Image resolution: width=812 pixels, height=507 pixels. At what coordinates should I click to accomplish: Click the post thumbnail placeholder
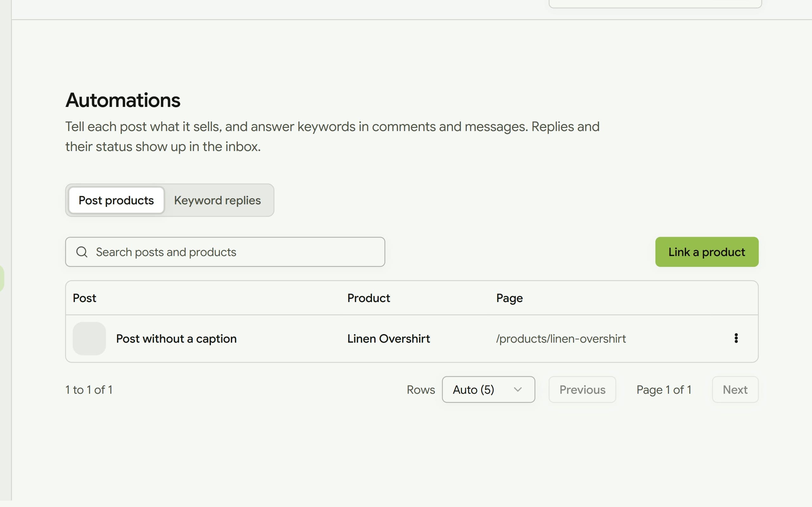point(89,339)
